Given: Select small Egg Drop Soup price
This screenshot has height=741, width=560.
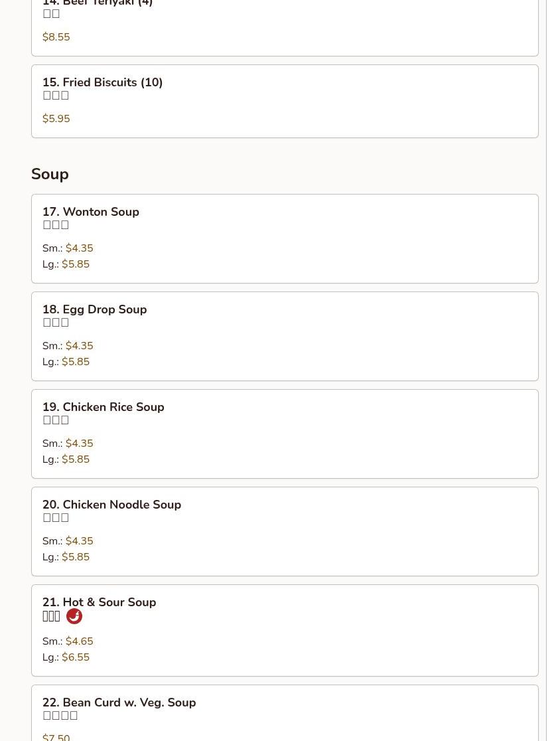Looking at the screenshot, I should click(x=79, y=346).
